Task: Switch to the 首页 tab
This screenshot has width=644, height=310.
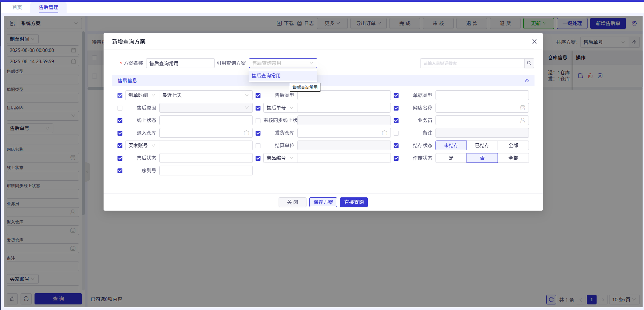Action: coord(17,7)
